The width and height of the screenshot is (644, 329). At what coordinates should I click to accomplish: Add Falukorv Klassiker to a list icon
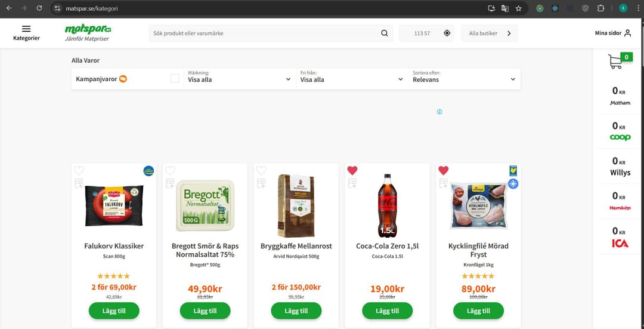coord(79,183)
